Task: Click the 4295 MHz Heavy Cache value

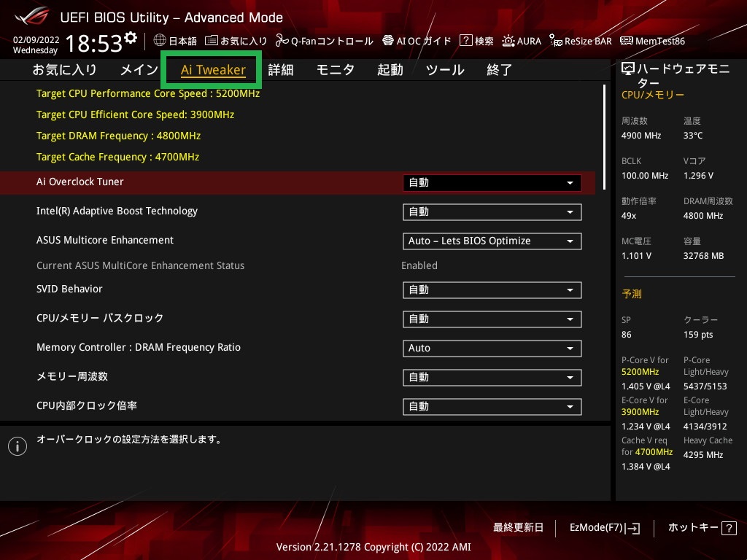Action: pos(703,455)
